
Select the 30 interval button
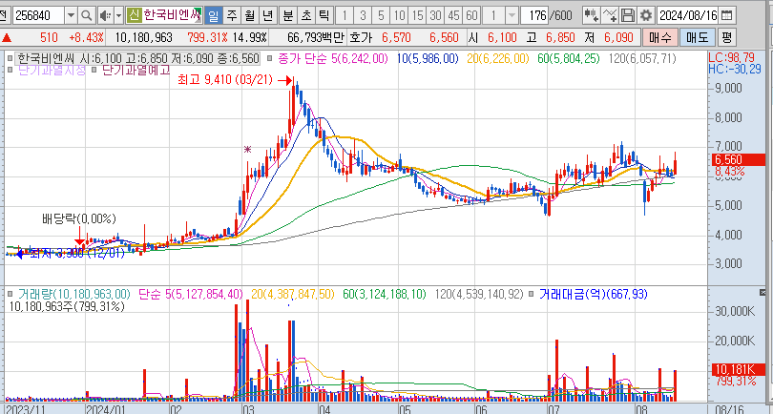click(436, 16)
